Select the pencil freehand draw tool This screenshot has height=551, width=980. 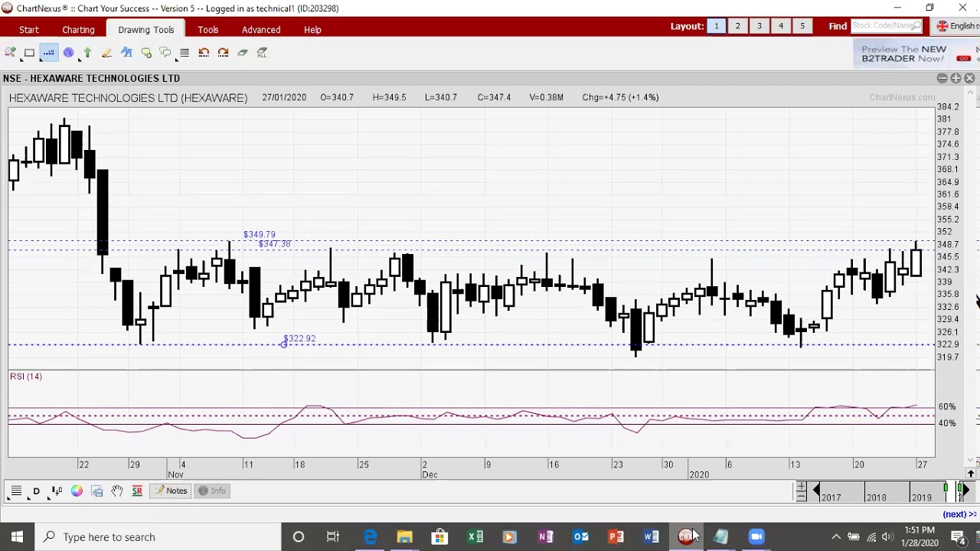click(x=107, y=53)
